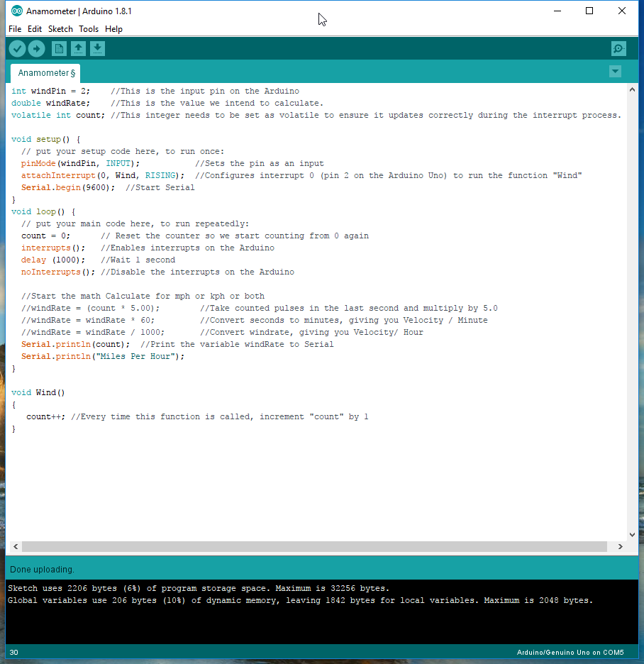Click the Arduino logo in title bar
This screenshot has height=664, width=644.
coord(17,11)
